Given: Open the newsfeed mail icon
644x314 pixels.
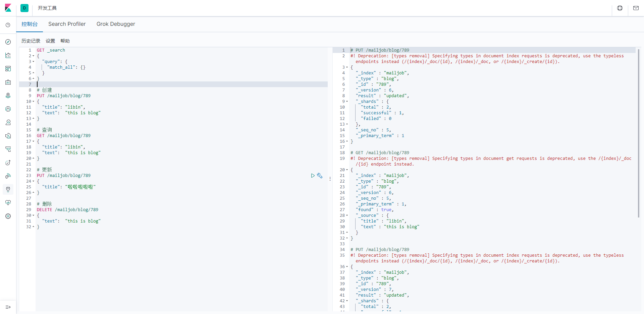Looking at the screenshot, I should coord(636,8).
